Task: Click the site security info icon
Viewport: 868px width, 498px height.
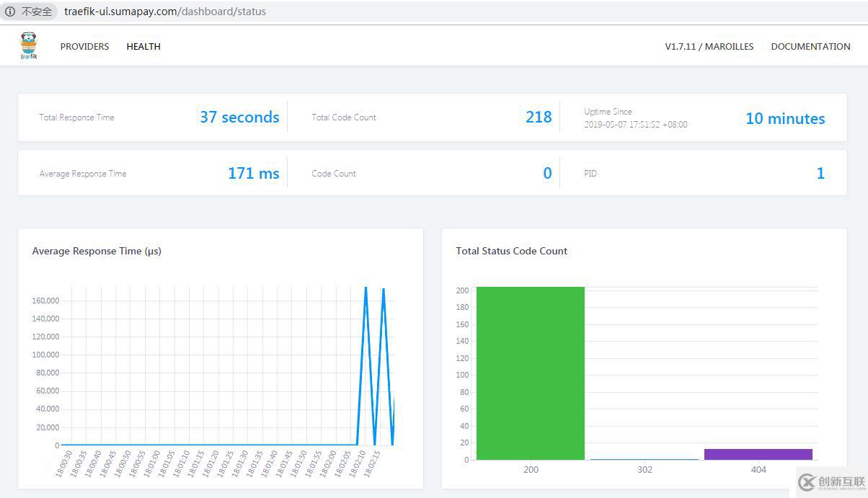Action: [x=9, y=12]
